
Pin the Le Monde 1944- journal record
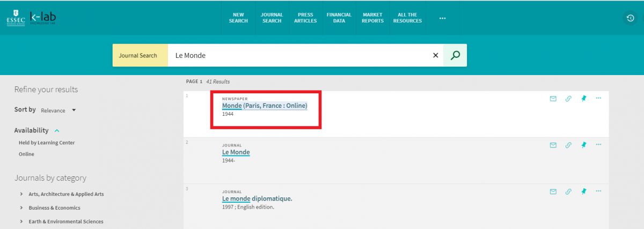[x=583, y=145]
